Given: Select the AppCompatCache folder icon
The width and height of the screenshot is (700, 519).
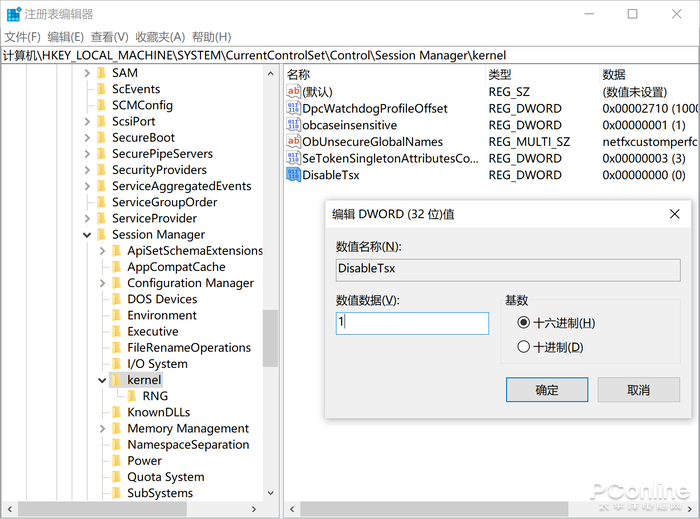Looking at the screenshot, I should [x=117, y=266].
